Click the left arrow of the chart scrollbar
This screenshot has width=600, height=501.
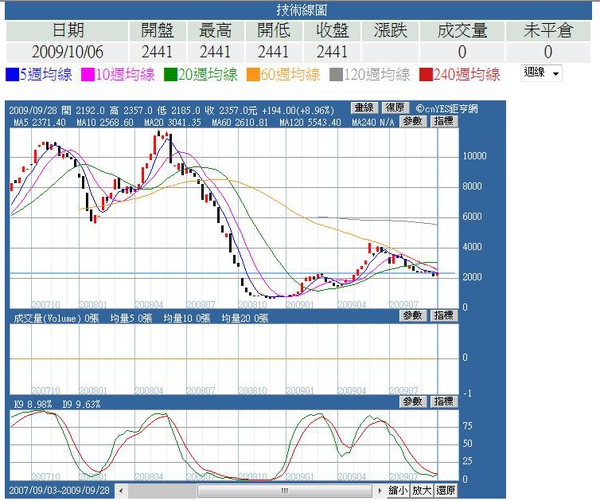coord(121,491)
